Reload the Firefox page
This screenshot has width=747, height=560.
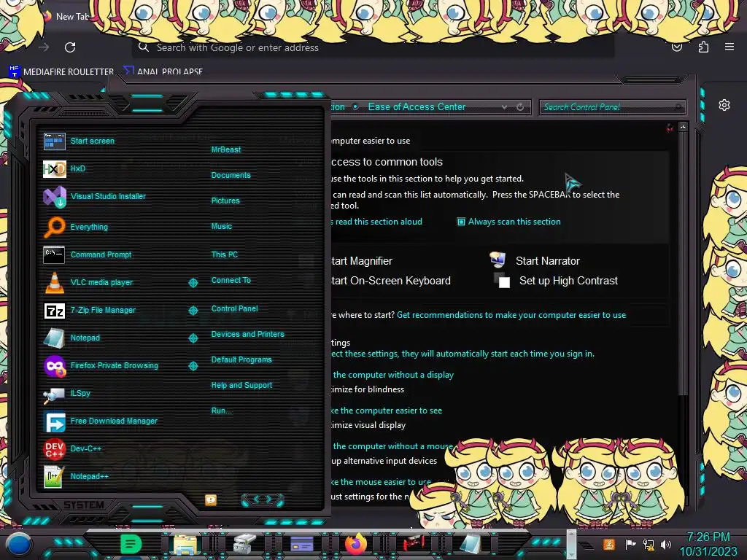(70, 47)
